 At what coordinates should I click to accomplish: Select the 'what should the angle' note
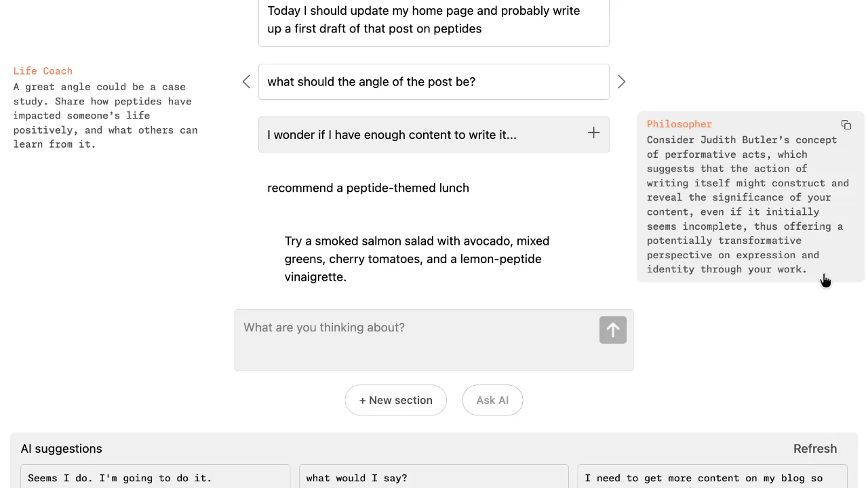[x=434, y=82]
